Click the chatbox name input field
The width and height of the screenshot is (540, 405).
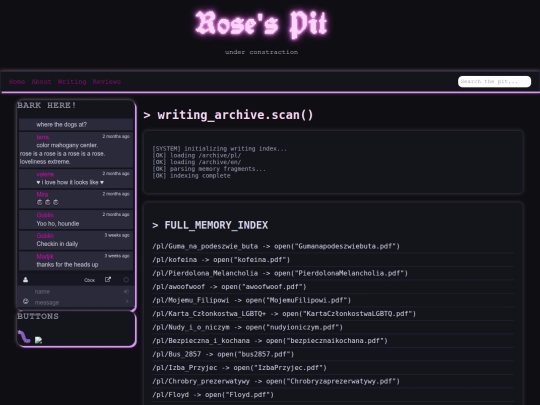pos(77,291)
